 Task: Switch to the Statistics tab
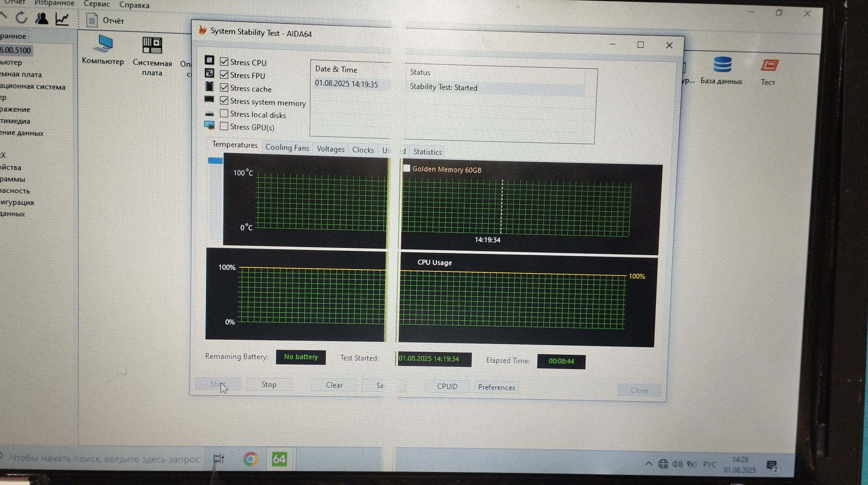(427, 152)
